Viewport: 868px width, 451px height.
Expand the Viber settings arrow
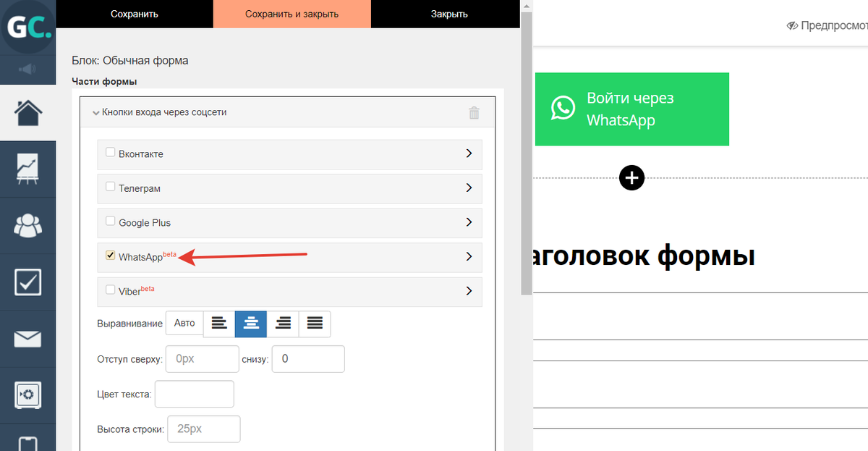(x=469, y=291)
